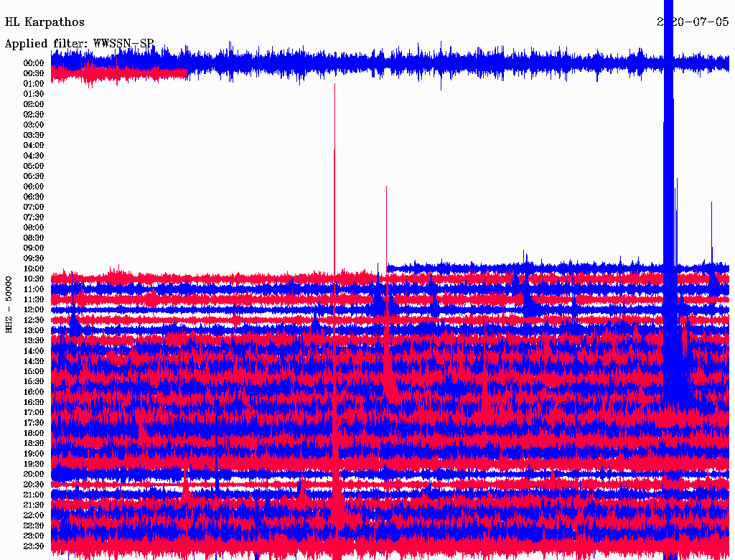Click the '12:30' time label

[x=34, y=320]
